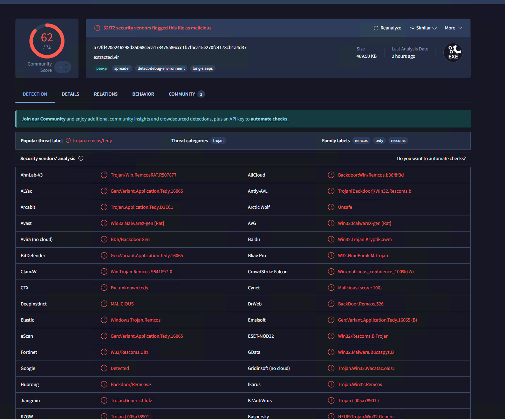Click 'BDS/Backdoor.Gen' in the Avira row

130,240
